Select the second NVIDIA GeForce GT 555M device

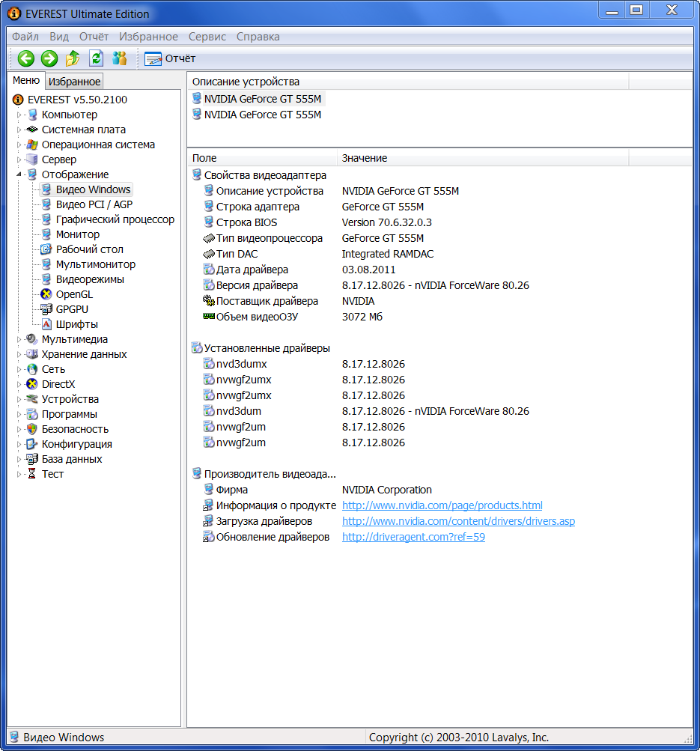pyautogui.click(x=262, y=115)
